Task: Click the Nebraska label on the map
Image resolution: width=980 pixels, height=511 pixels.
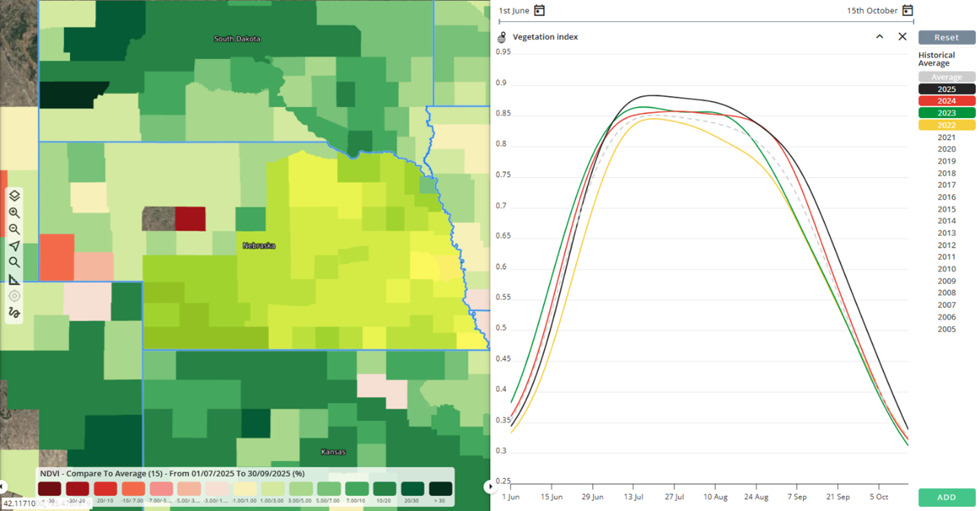Action: pos(260,245)
